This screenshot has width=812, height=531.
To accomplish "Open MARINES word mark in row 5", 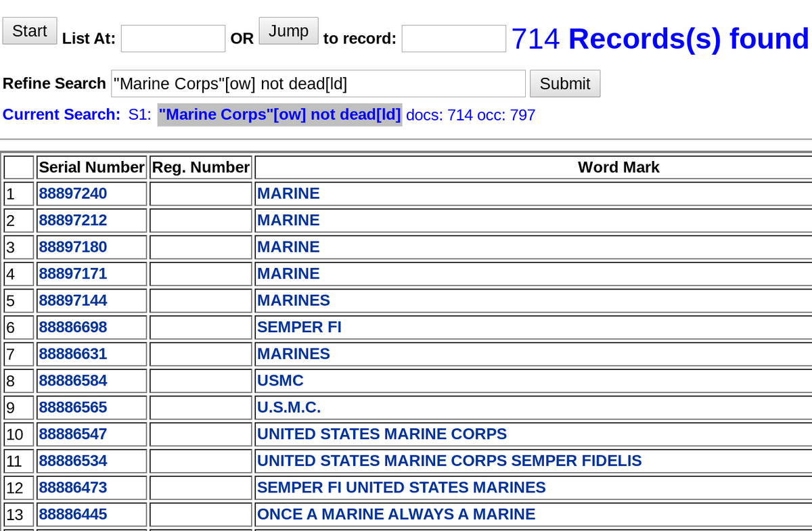I will pos(294,300).
